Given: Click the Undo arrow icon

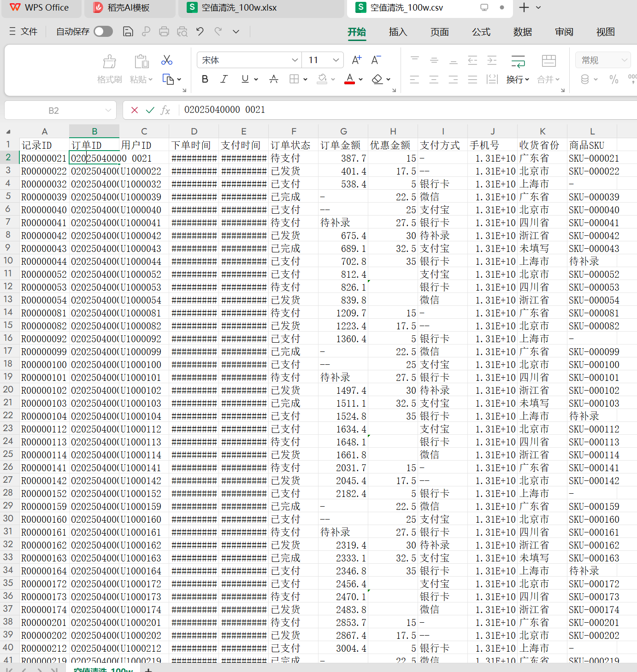Looking at the screenshot, I should point(200,31).
